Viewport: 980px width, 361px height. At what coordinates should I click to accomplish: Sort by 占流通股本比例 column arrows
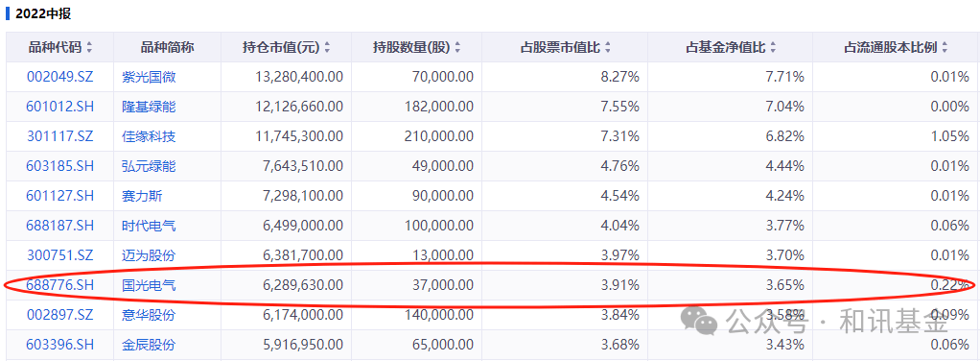945,48
